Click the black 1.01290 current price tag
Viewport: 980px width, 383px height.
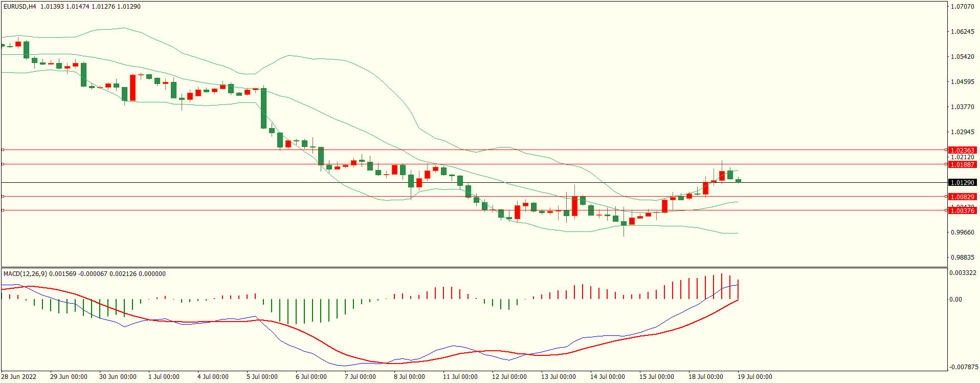962,182
